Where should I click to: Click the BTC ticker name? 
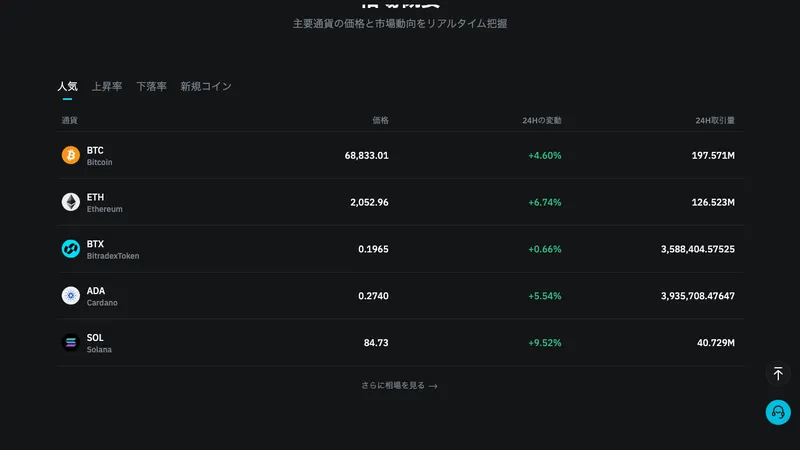click(95, 150)
